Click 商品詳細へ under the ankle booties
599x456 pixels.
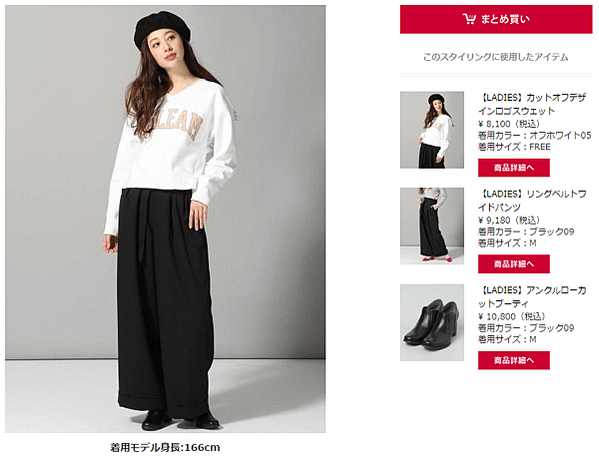(513, 360)
